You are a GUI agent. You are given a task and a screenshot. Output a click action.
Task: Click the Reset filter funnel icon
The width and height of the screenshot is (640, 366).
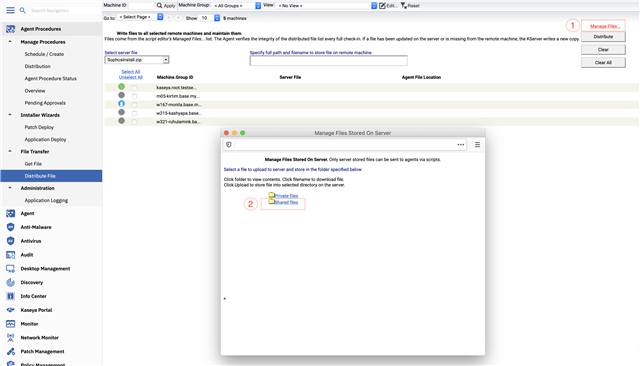[403, 6]
